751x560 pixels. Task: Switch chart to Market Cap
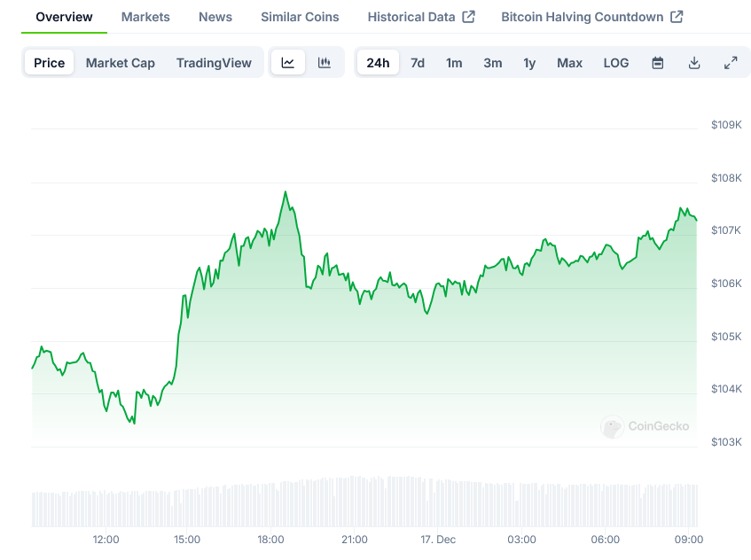tap(120, 63)
